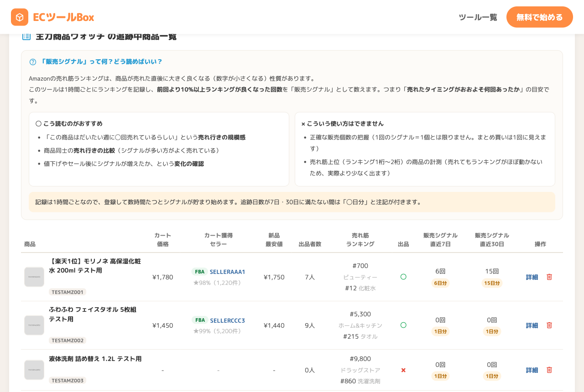Viewport: 584px width, 392px height.
Task: Click the 出品者数 column header
Action: click(x=310, y=244)
